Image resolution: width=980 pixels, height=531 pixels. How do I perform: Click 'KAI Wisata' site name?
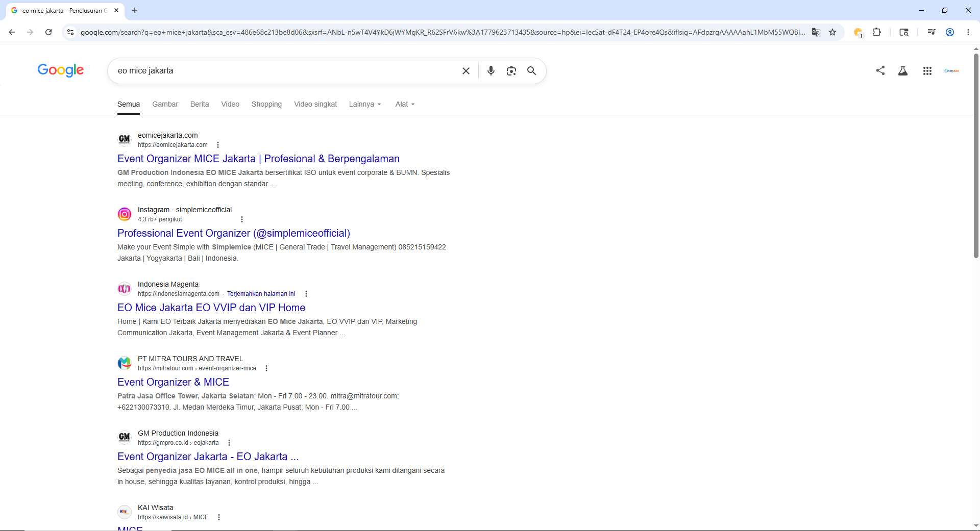point(155,508)
